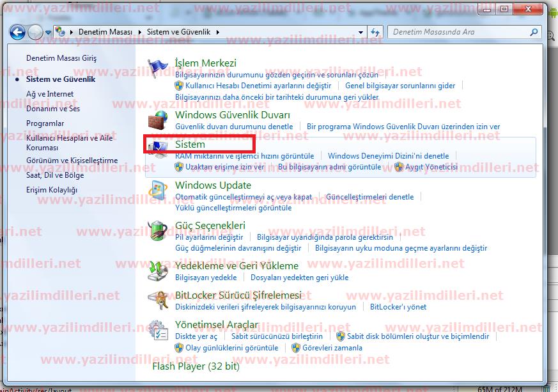This screenshot has height=392, width=558.
Task: Open Kullanıcı Hesapları ve Aile Koruması
Action: (70, 143)
